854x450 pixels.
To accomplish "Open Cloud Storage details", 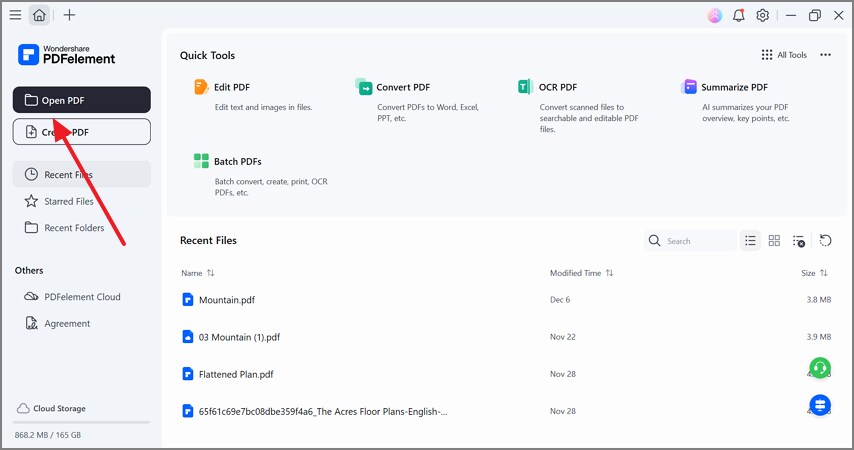I will (51, 408).
